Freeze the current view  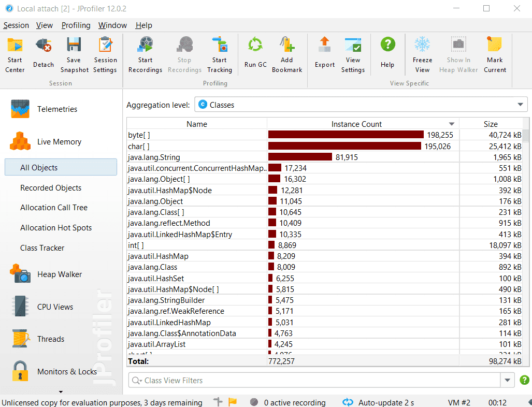pyautogui.click(x=422, y=55)
